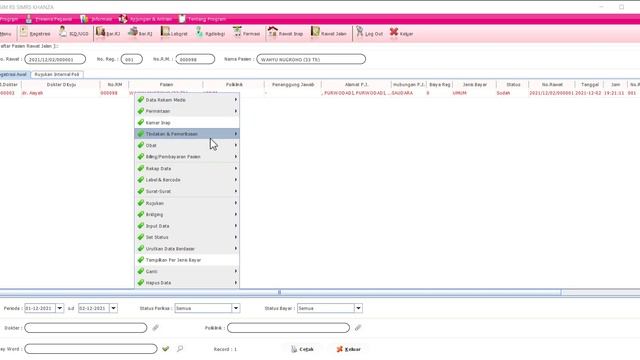Click the Log Out toolbar button
Screen dimensions: 640x360
point(369,33)
